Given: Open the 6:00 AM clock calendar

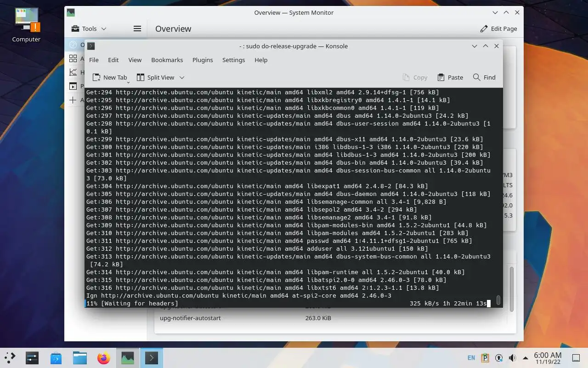Looking at the screenshot, I should (x=548, y=357).
